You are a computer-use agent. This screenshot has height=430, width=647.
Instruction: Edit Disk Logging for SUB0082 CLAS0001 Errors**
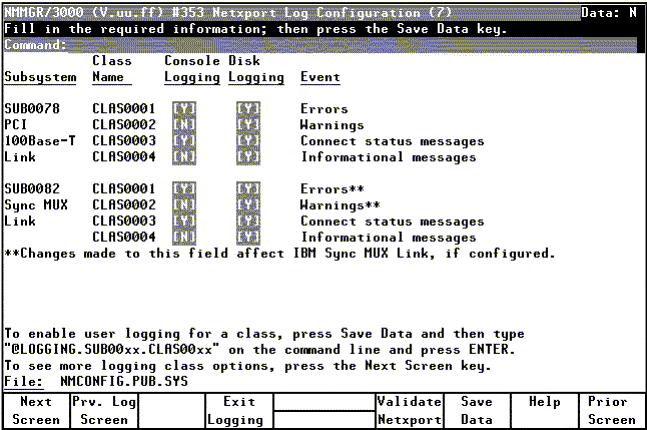(248, 189)
